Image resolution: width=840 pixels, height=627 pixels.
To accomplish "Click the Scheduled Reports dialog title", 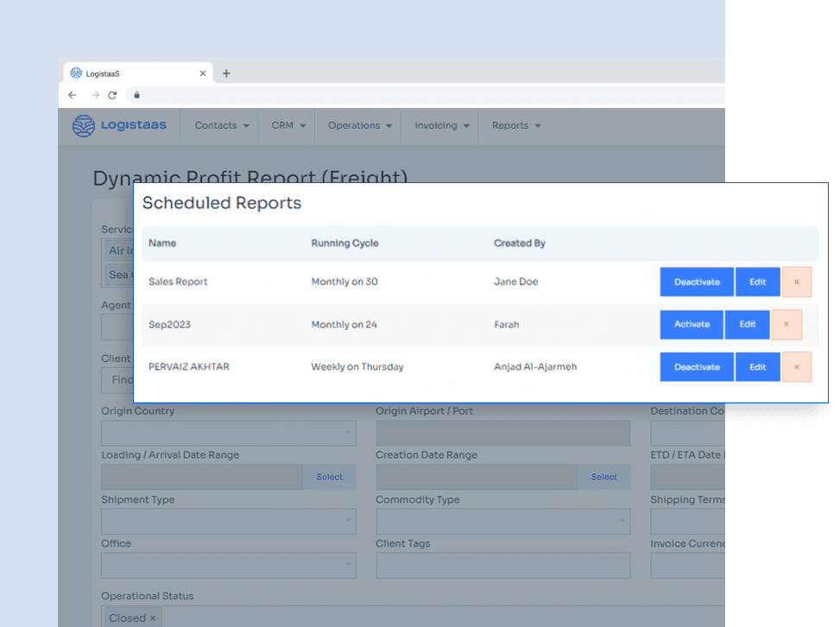I will (x=222, y=203).
